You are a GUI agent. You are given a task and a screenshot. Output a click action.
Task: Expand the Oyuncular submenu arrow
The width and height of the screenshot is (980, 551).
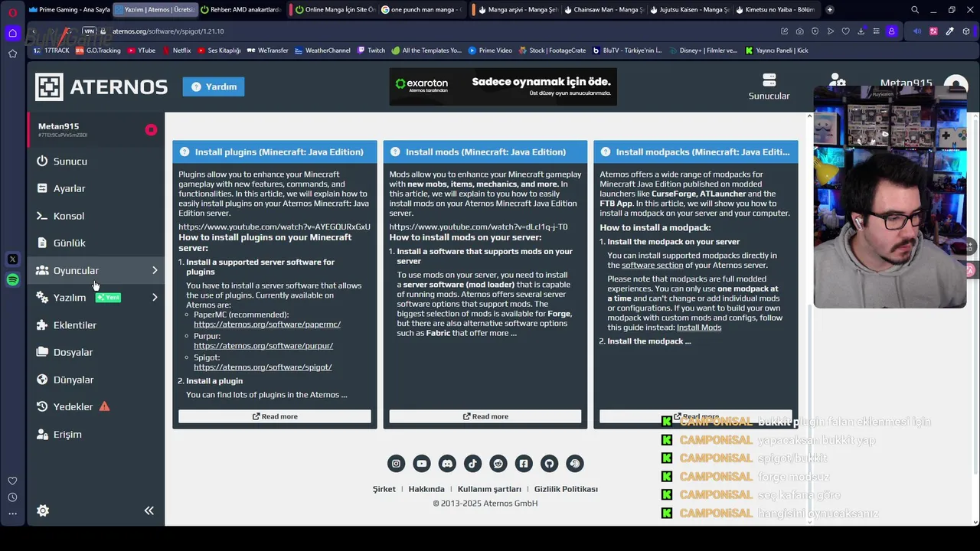point(155,270)
